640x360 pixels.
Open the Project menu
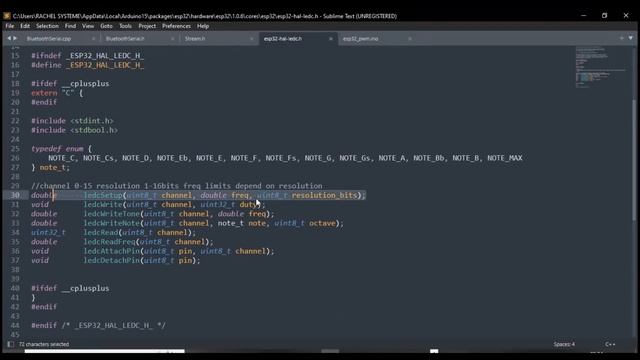[x=147, y=26]
